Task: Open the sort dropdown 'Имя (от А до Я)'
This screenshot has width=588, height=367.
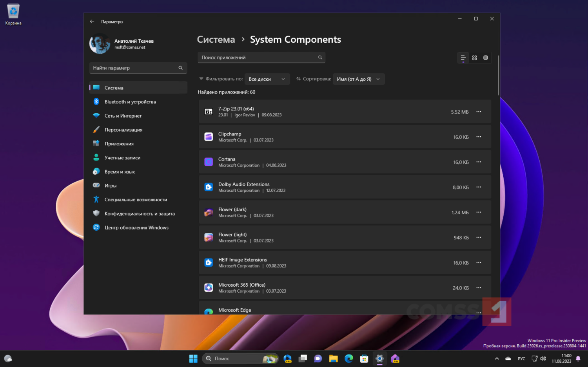Action: click(x=358, y=79)
